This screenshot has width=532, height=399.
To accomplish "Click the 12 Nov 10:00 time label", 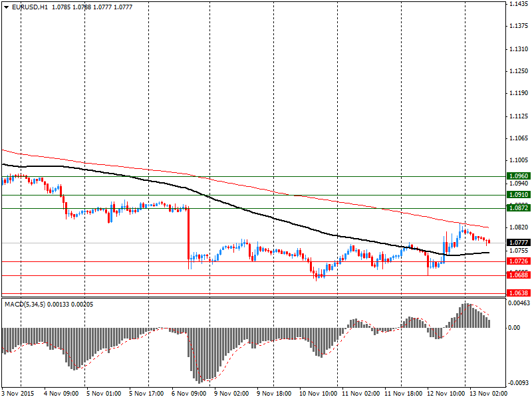I will [446, 393].
